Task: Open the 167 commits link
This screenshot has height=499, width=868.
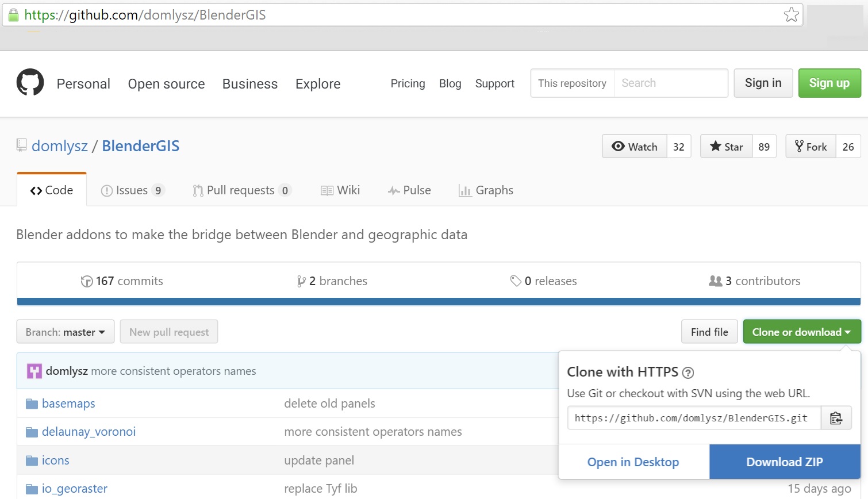Action: pos(122,281)
